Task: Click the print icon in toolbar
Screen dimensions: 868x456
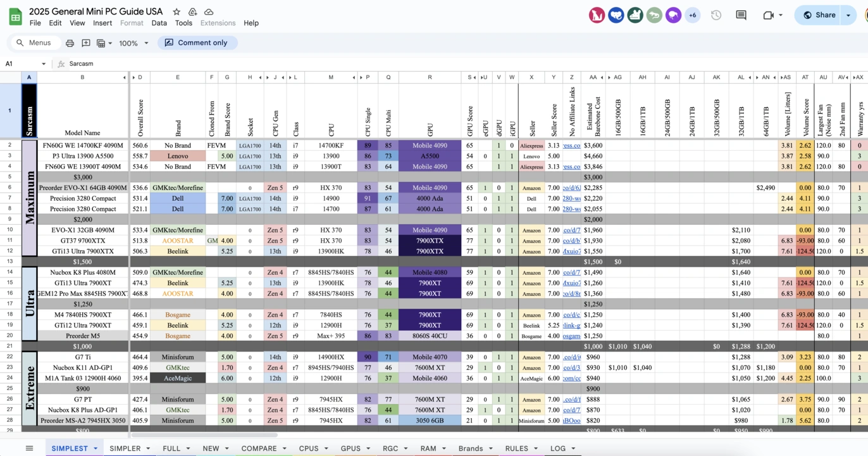Action: pos(70,43)
